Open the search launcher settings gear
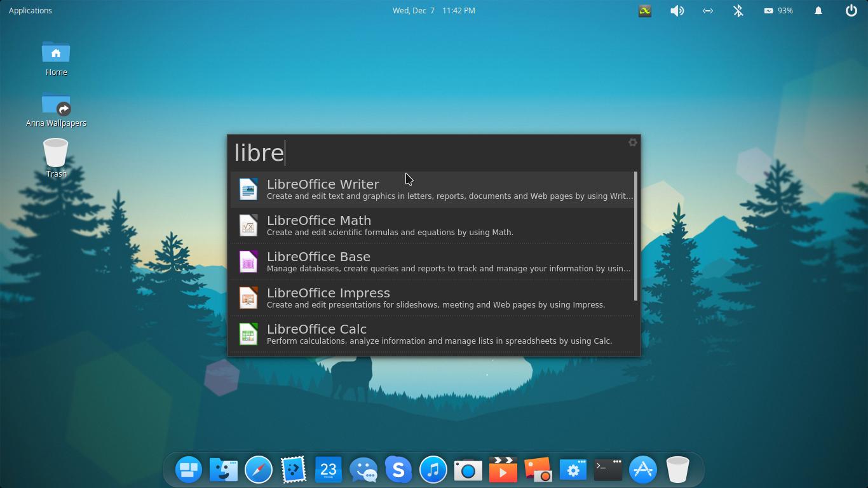This screenshot has width=868, height=488. tap(632, 142)
